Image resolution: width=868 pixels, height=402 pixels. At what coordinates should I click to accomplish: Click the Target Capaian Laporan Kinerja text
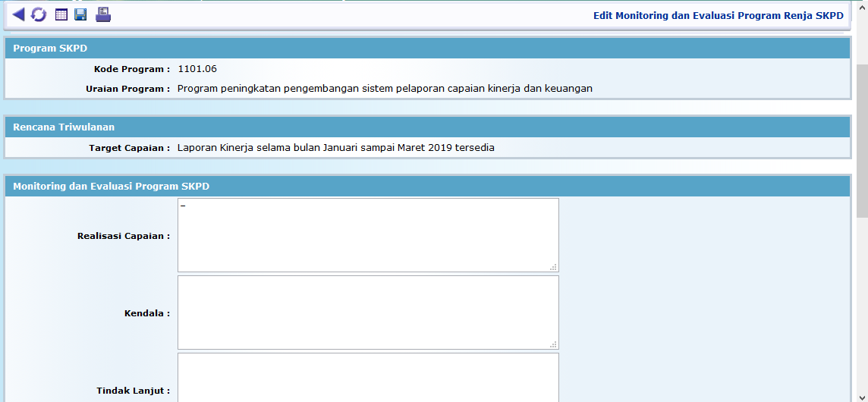coord(335,148)
